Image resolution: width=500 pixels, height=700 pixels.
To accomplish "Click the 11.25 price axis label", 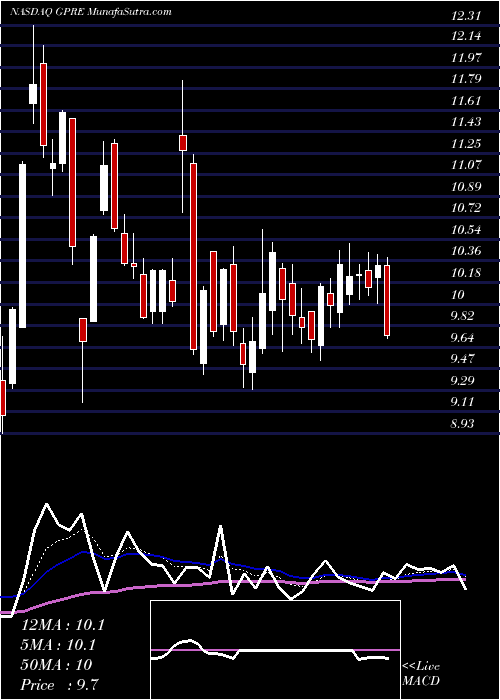I will tap(466, 144).
